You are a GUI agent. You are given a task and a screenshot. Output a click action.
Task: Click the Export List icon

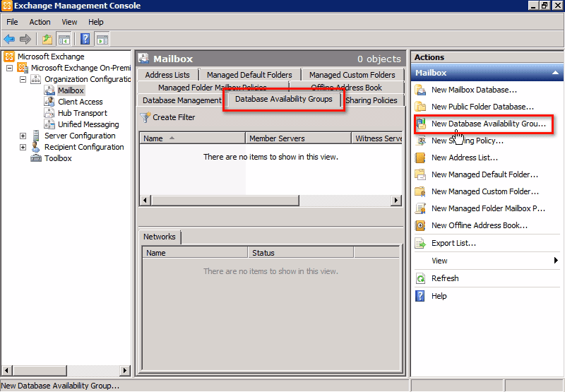(420, 243)
